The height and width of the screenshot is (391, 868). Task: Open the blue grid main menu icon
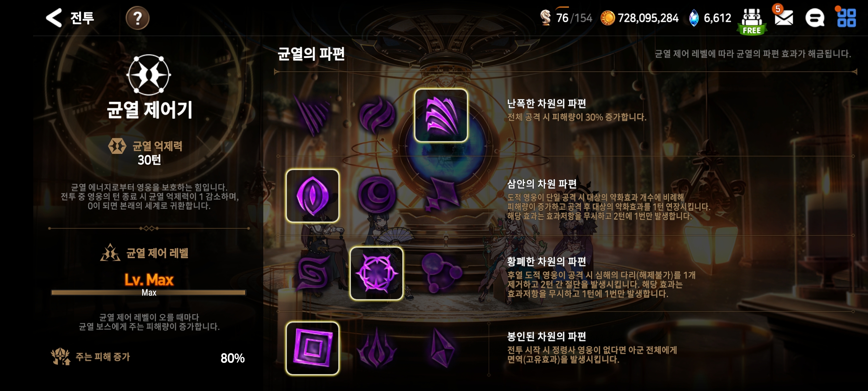click(846, 18)
